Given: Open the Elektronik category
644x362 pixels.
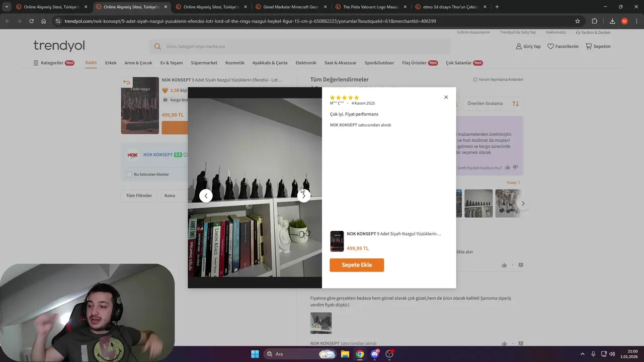Looking at the screenshot, I should [x=306, y=63].
